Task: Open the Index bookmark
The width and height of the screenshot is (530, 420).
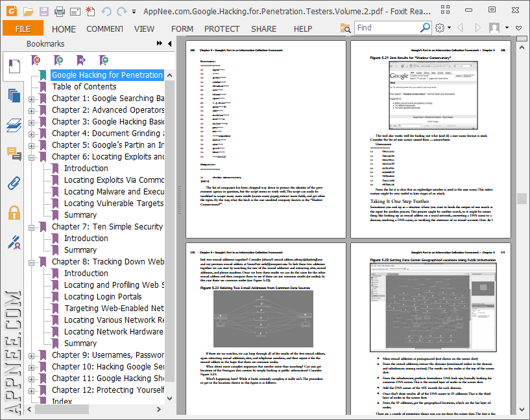Action: pyautogui.click(x=62, y=401)
